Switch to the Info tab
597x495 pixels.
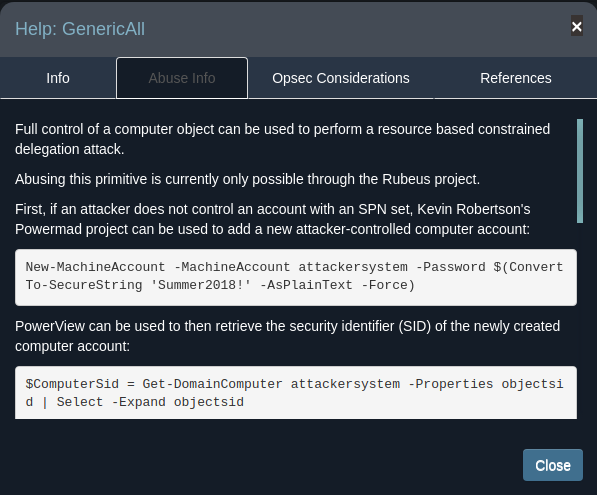click(x=58, y=78)
